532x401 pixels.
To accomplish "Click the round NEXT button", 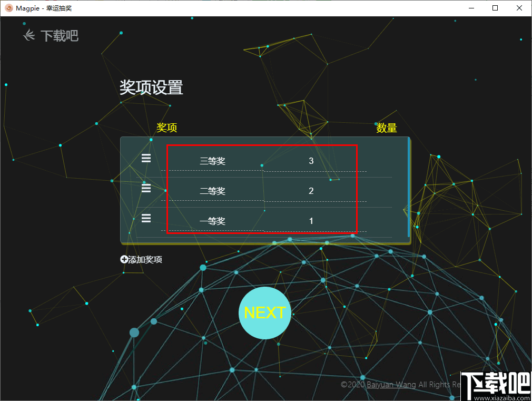I will [x=264, y=312].
